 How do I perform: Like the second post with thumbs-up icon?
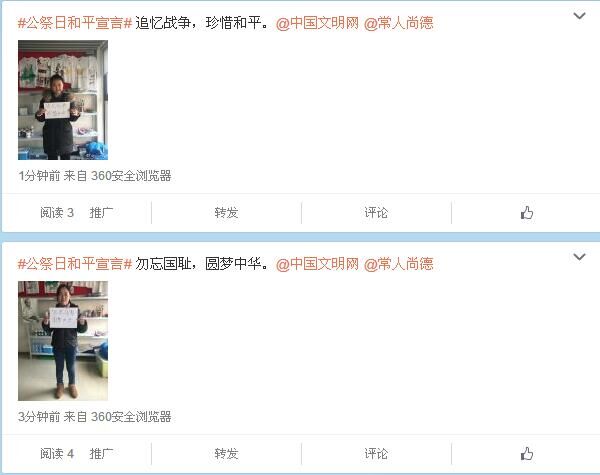click(527, 454)
